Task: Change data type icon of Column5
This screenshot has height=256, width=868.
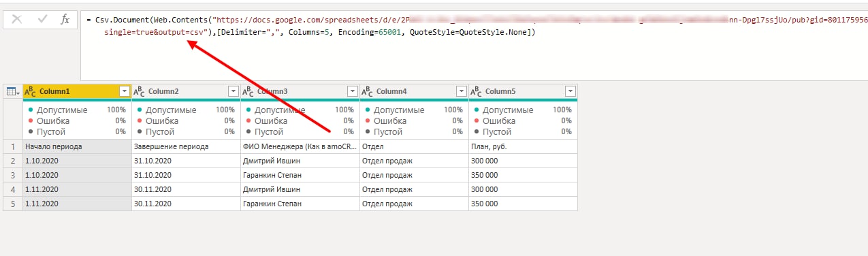Action: pos(476,91)
